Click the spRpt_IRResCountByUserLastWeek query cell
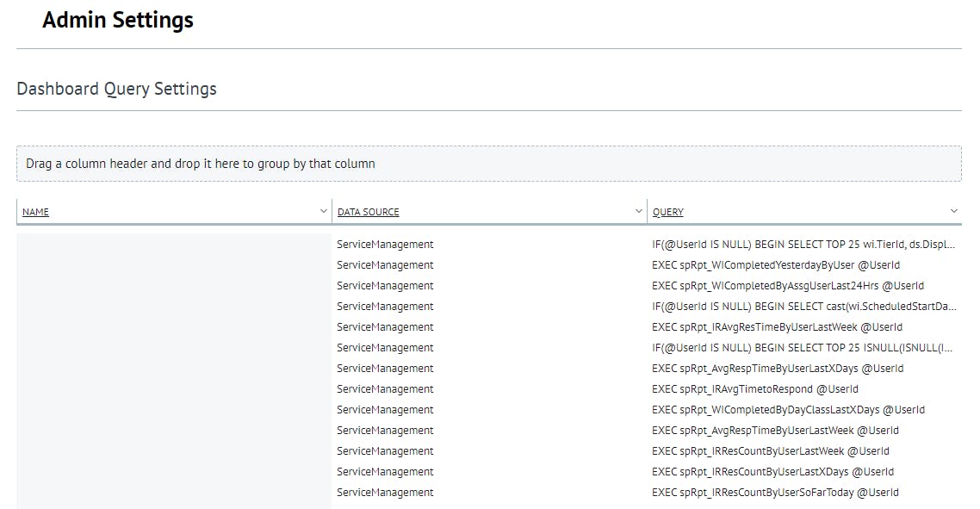The width and height of the screenshot is (980, 509). (770, 451)
